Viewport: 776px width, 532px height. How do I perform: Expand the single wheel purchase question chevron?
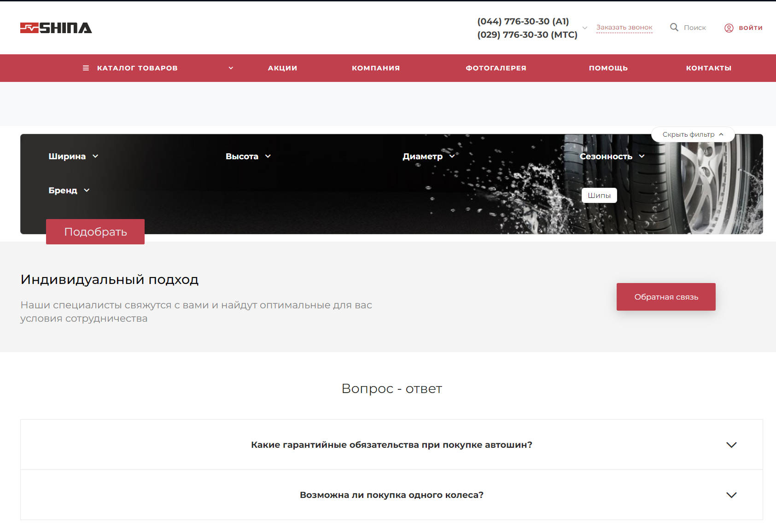731,495
